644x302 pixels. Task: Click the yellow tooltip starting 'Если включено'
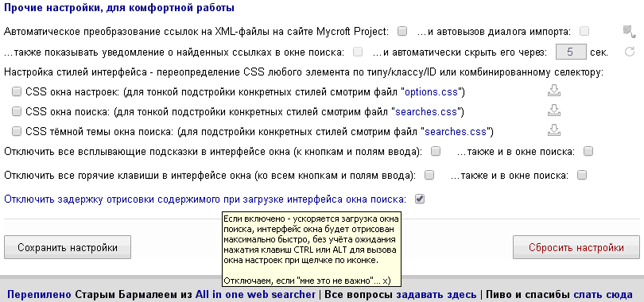(x=312, y=249)
